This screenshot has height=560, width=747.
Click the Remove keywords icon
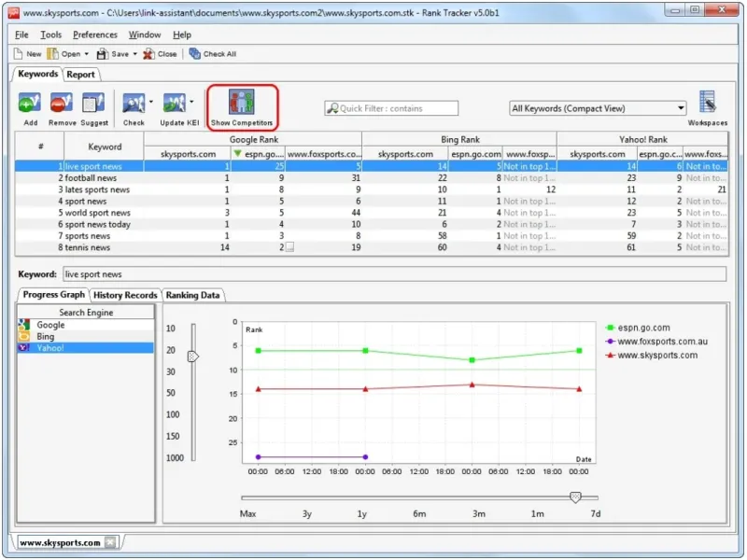click(62, 105)
